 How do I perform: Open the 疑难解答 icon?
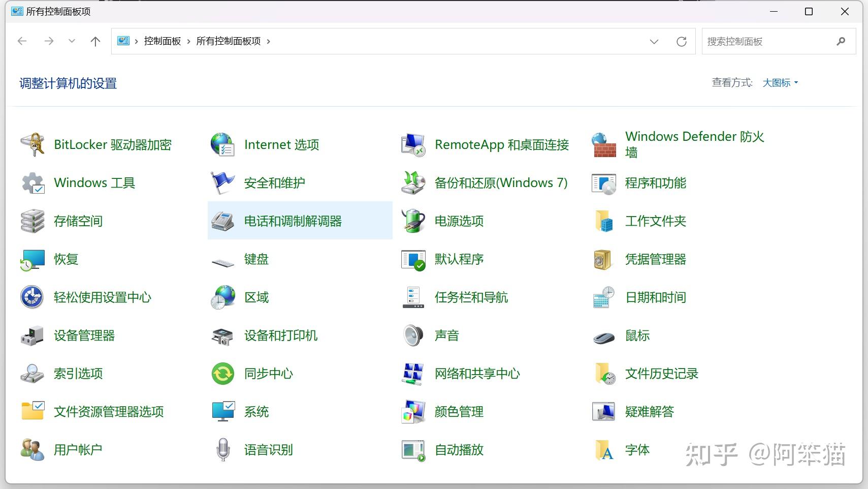tap(603, 412)
